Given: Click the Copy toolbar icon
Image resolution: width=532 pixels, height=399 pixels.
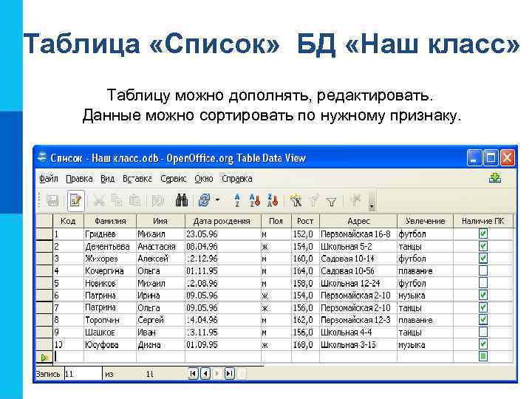Looking at the screenshot, I should 117,201.
